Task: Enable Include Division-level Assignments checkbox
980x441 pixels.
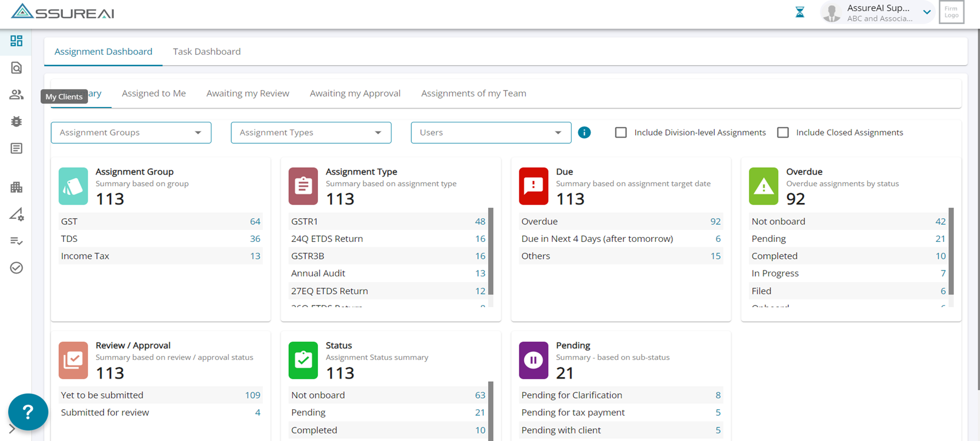Action: pos(620,133)
